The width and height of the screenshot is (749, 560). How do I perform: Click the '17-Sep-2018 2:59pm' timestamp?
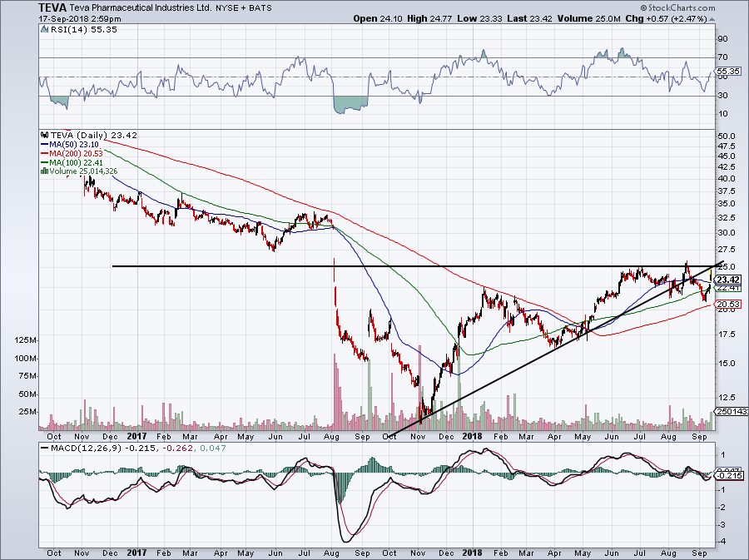point(80,19)
